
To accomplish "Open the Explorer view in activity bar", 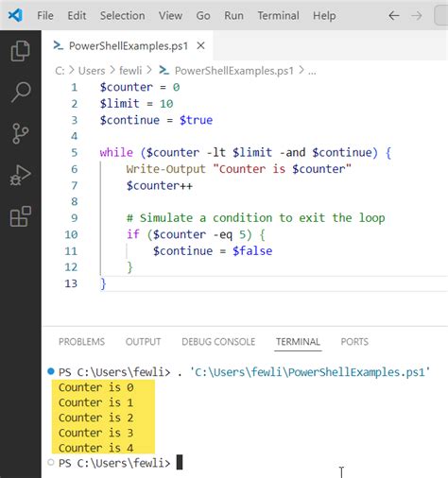I will tap(21, 51).
